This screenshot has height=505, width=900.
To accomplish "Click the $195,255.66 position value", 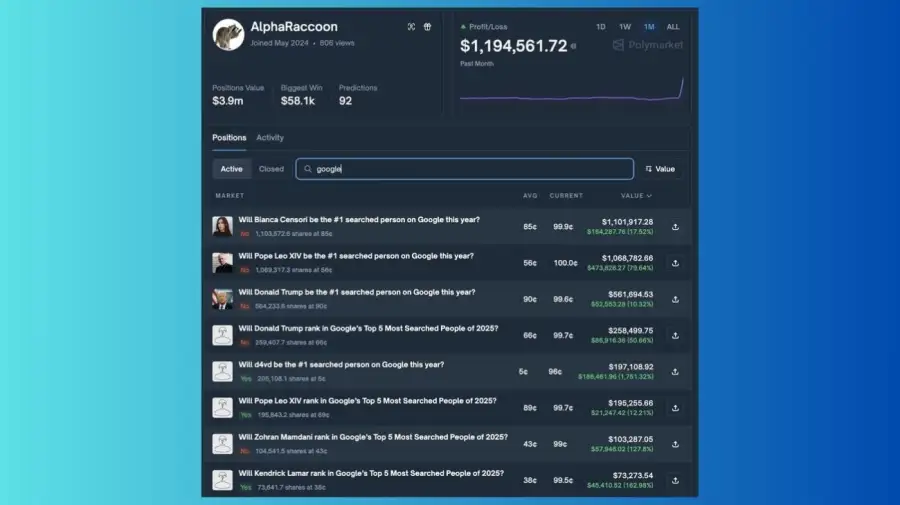I will coord(630,403).
